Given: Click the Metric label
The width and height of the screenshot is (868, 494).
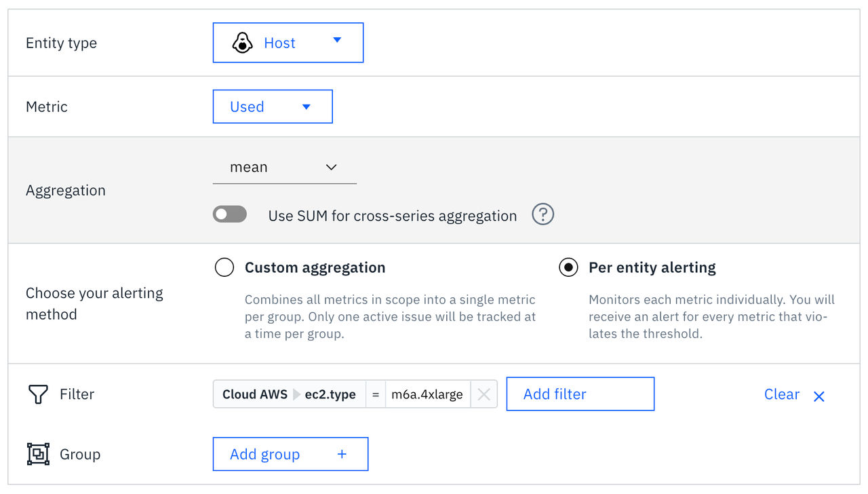Looking at the screenshot, I should click(x=47, y=107).
